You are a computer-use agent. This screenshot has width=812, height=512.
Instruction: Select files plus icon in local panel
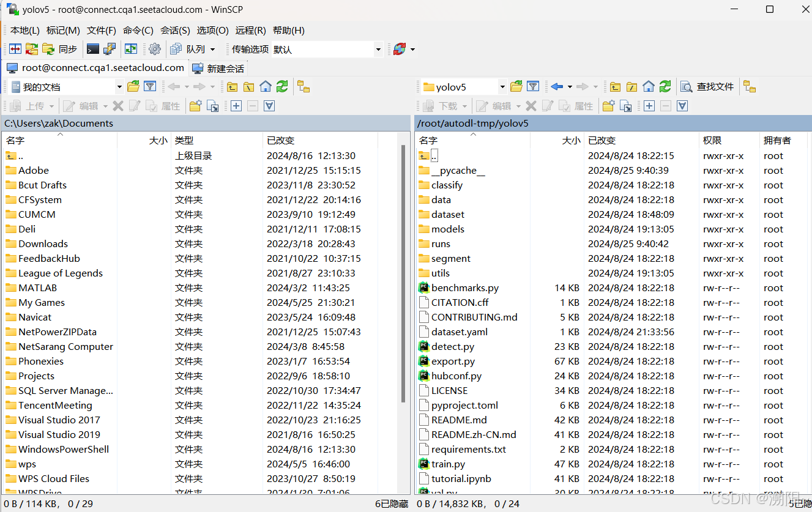pos(236,106)
